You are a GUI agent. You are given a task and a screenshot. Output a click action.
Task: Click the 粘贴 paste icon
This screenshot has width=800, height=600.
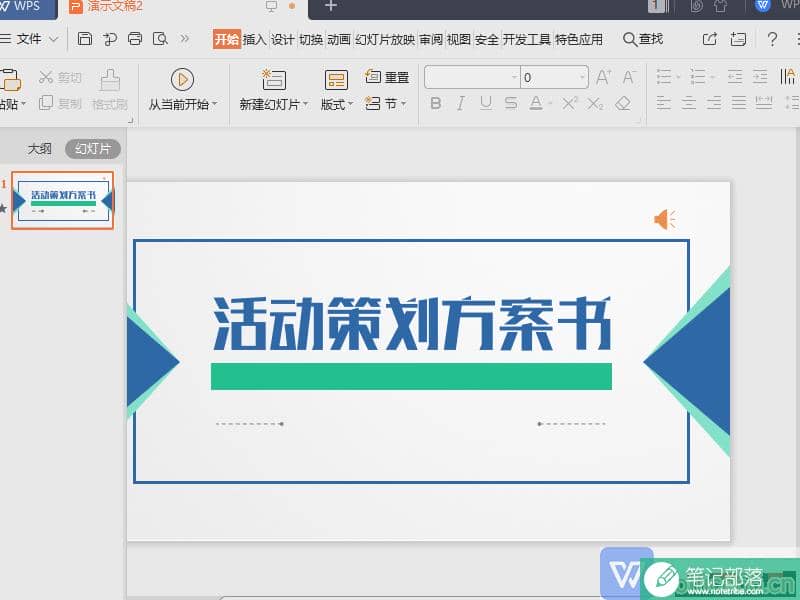10,80
